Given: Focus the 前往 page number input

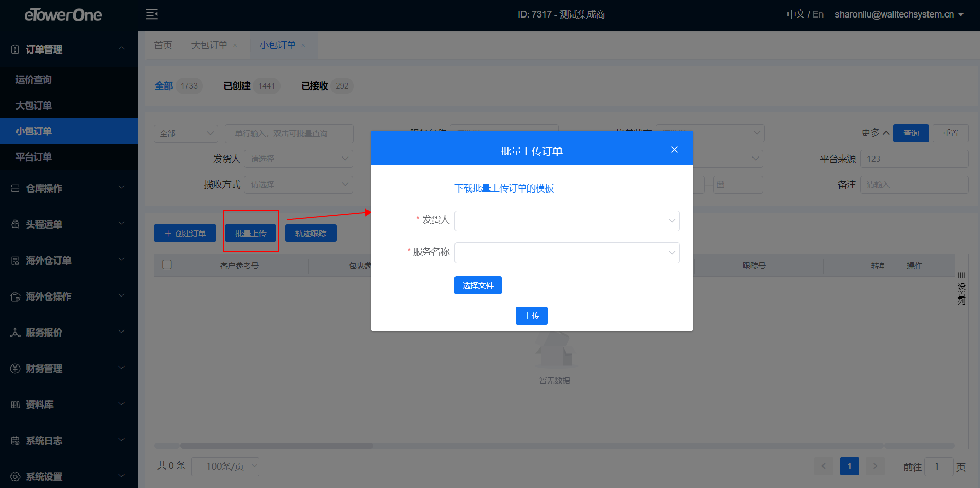Looking at the screenshot, I should 939,466.
